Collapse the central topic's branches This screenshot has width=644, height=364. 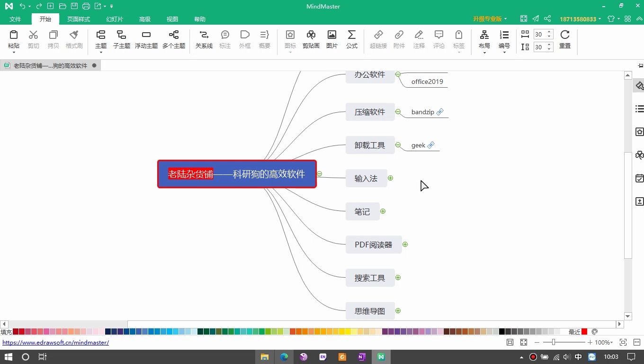[320, 174]
